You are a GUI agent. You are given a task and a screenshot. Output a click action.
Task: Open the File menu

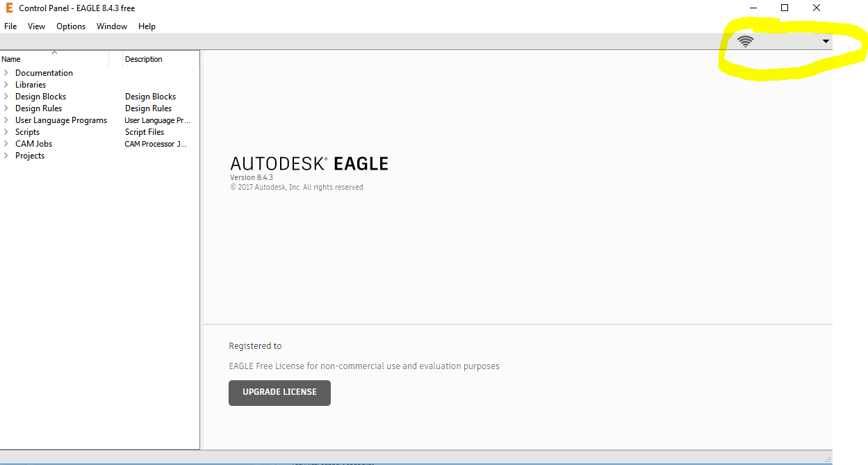pyautogui.click(x=10, y=26)
